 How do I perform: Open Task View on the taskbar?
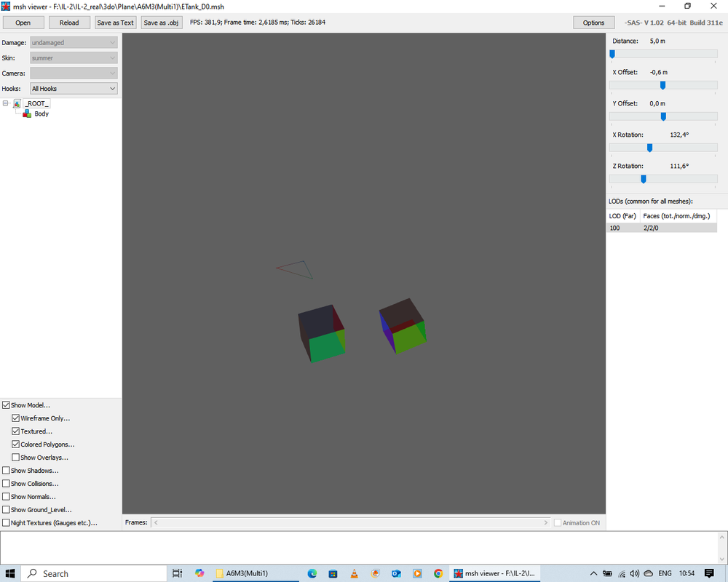[177, 574]
